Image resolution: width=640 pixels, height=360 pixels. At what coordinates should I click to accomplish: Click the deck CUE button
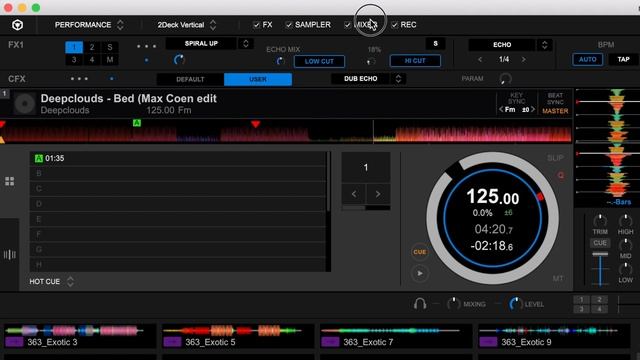coord(420,252)
